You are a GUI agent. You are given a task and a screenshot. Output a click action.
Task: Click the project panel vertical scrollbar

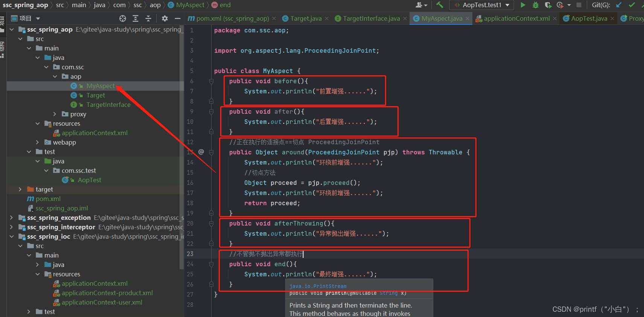point(182,147)
